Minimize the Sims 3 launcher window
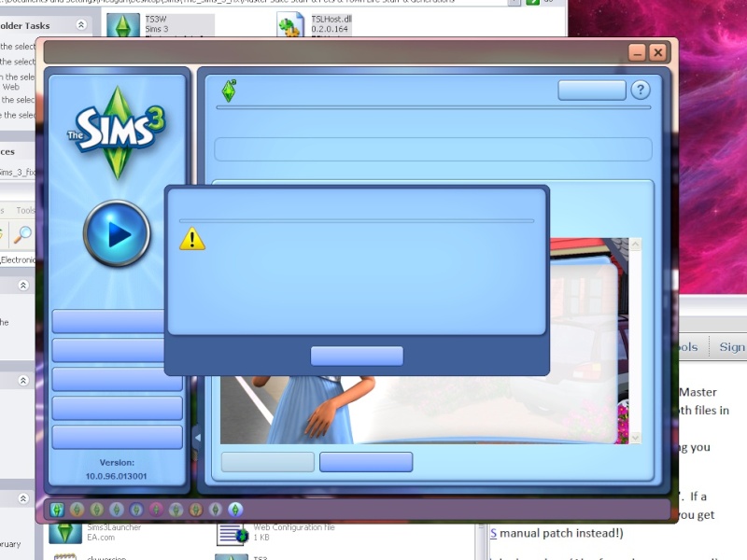Screen dimensions: 747x560 pos(637,52)
